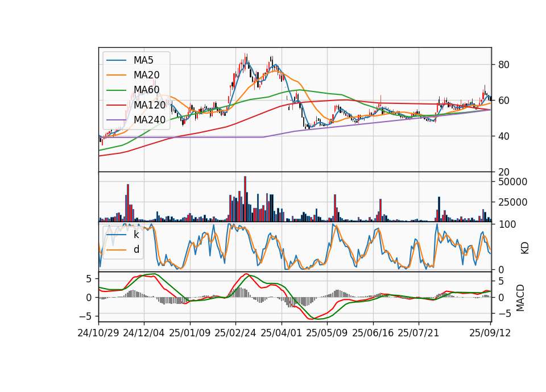Image resolution: width=546 pixels, height=392 pixels.
Task: Click the MA240 legend label
Action: (150, 120)
